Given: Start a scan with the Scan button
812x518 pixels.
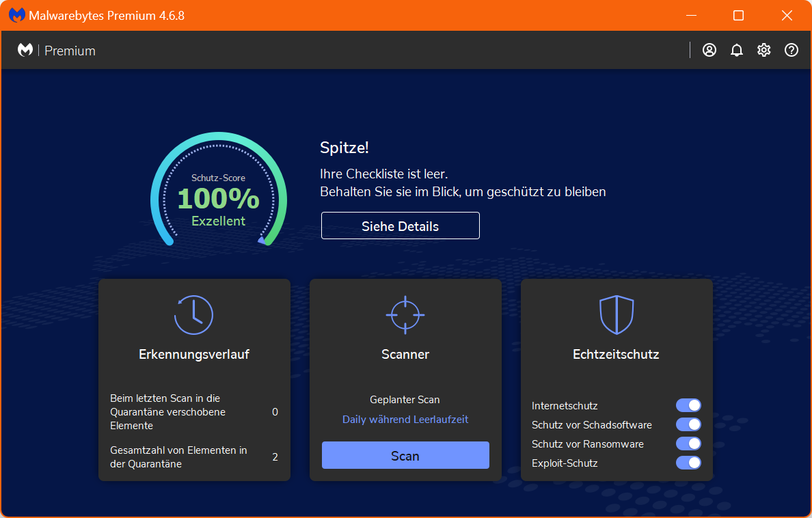Looking at the screenshot, I should click(405, 455).
